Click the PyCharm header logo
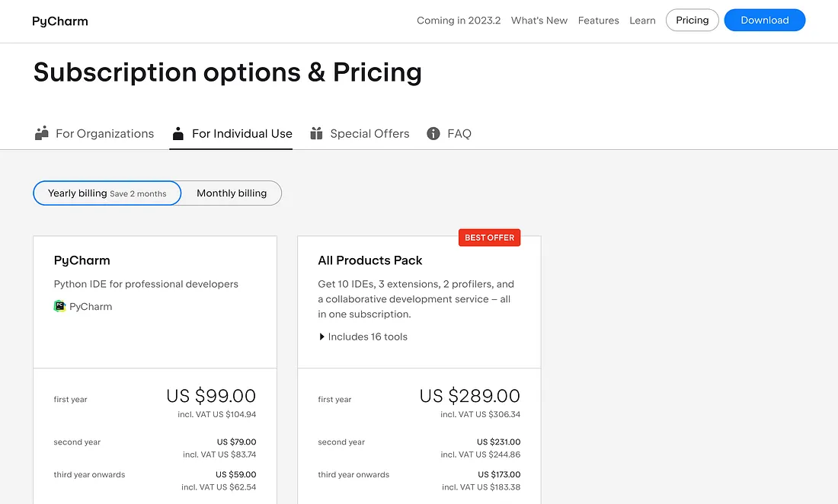838x504 pixels. pos(60,21)
